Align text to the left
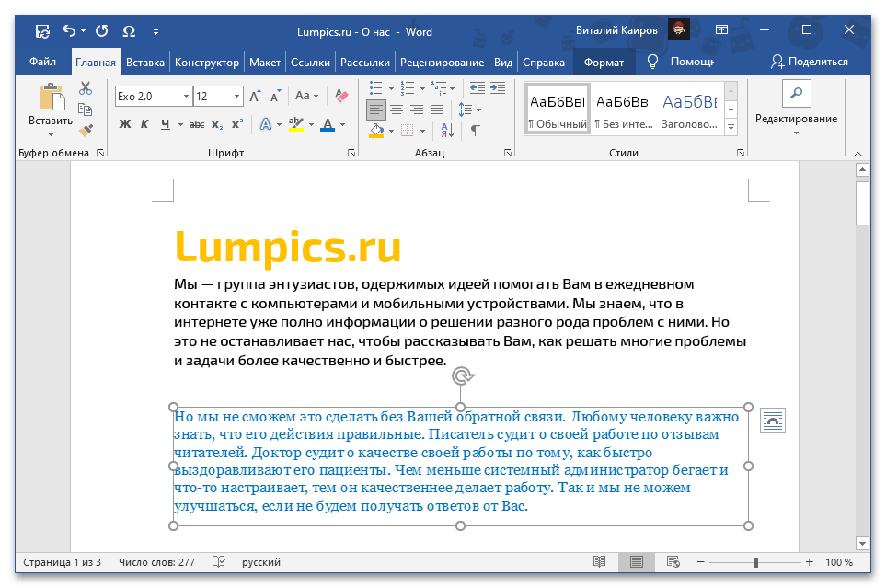886x588 pixels. (376, 110)
